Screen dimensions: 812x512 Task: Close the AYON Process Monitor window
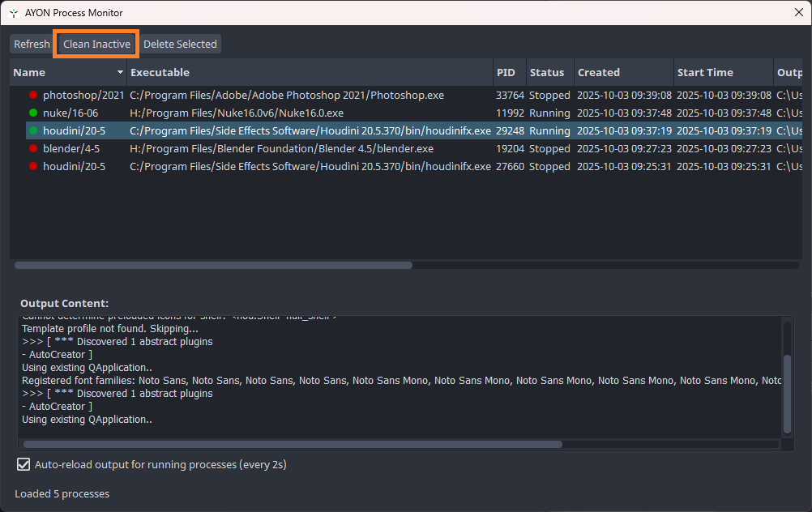798,12
